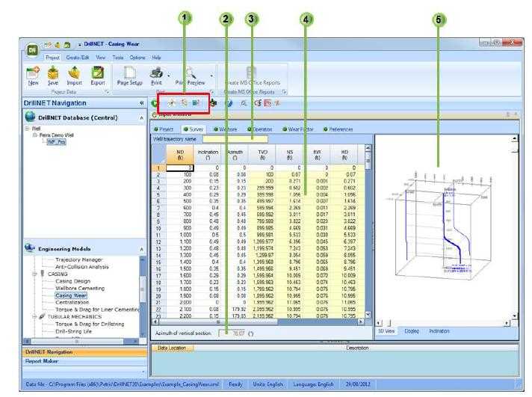Click the Save project icon

point(53,73)
